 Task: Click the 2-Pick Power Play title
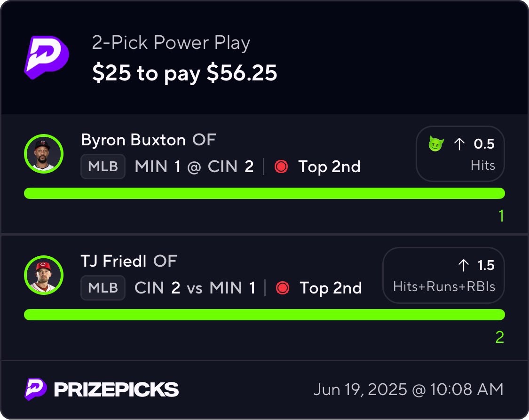(171, 43)
